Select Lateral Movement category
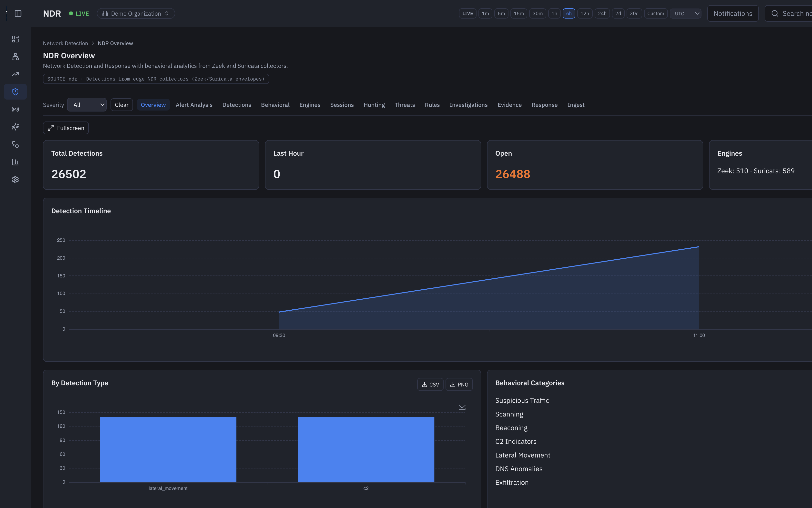 pyautogui.click(x=522, y=455)
